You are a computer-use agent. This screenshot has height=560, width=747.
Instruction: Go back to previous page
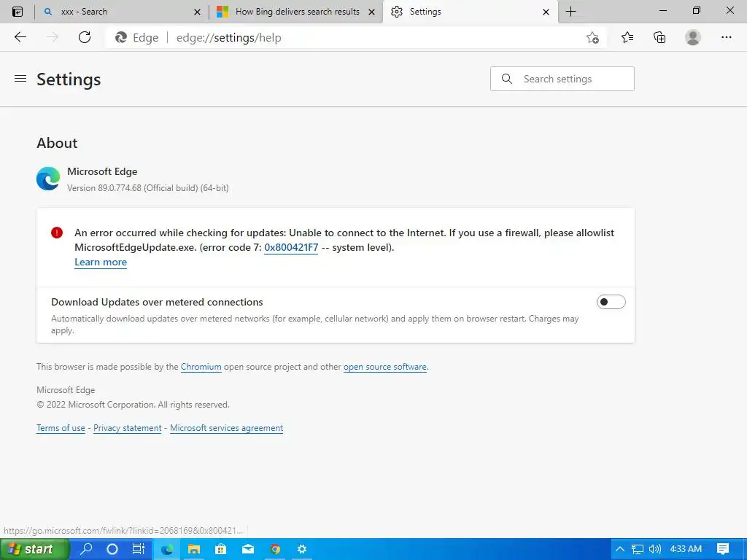click(20, 37)
